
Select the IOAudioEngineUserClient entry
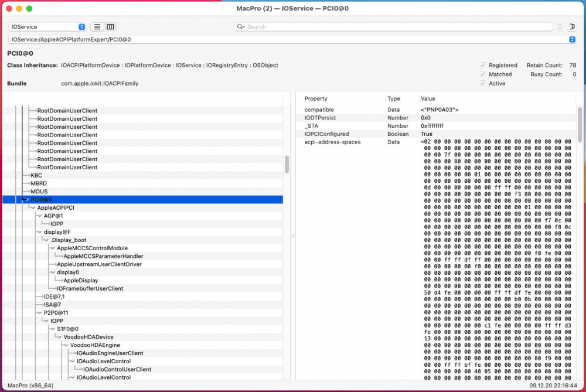[110, 353]
